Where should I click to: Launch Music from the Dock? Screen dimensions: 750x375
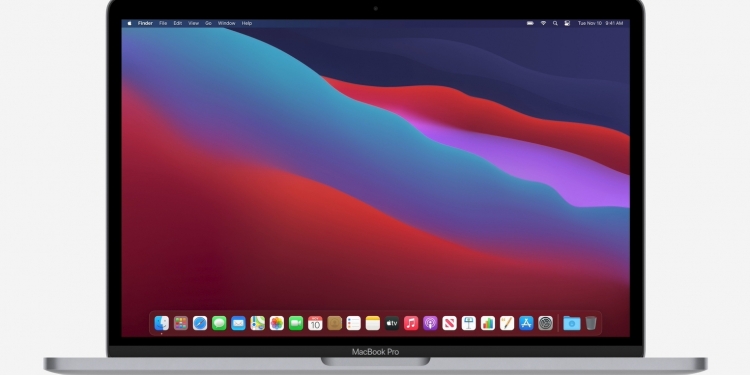[411, 323]
